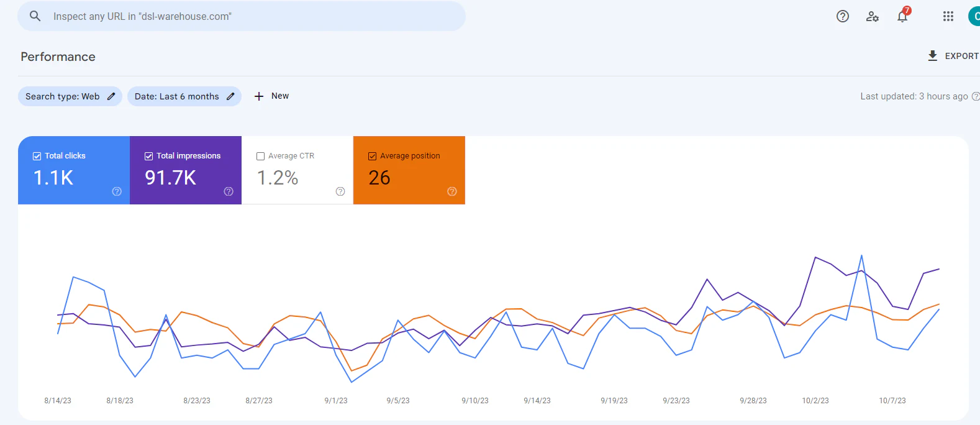The image size is (980, 425).
Task: Open help icon in Average position card
Action: click(452, 191)
